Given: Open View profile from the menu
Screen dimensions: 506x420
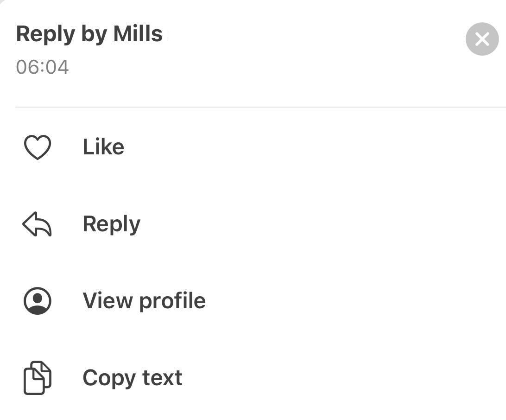Looking at the screenshot, I should click(253, 301).
